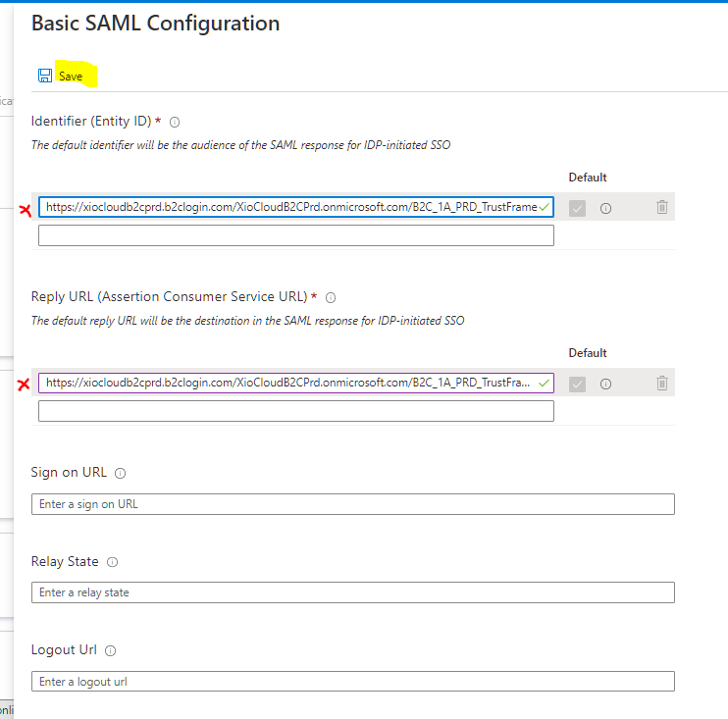Click 'The default identifier will be the audience' description

coord(241,145)
